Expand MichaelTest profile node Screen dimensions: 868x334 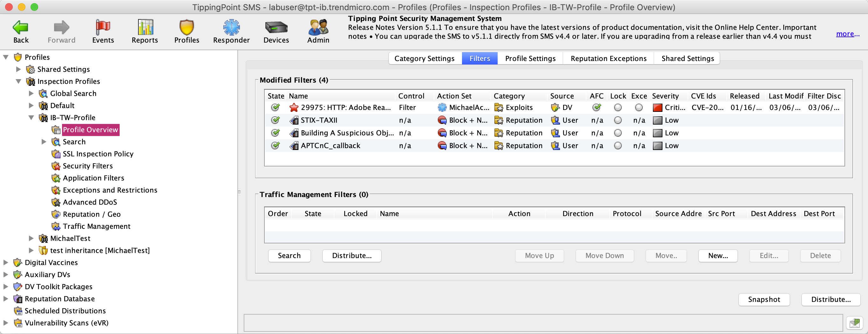pyautogui.click(x=31, y=238)
